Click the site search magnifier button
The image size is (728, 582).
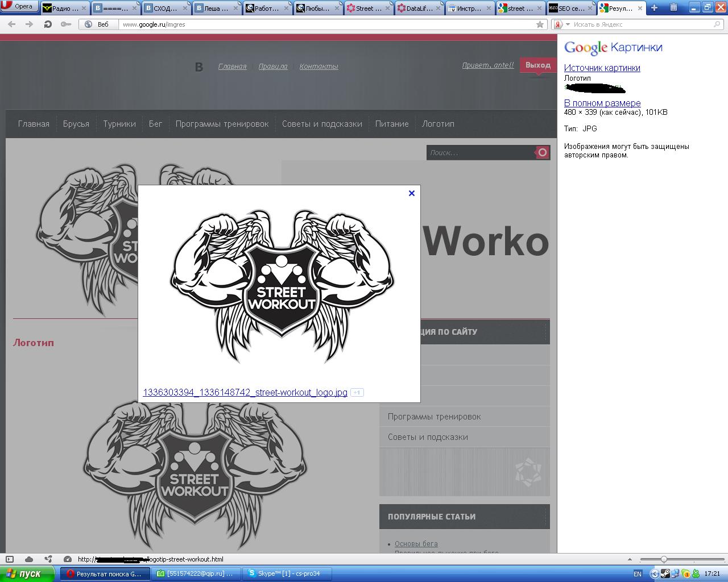pos(542,152)
